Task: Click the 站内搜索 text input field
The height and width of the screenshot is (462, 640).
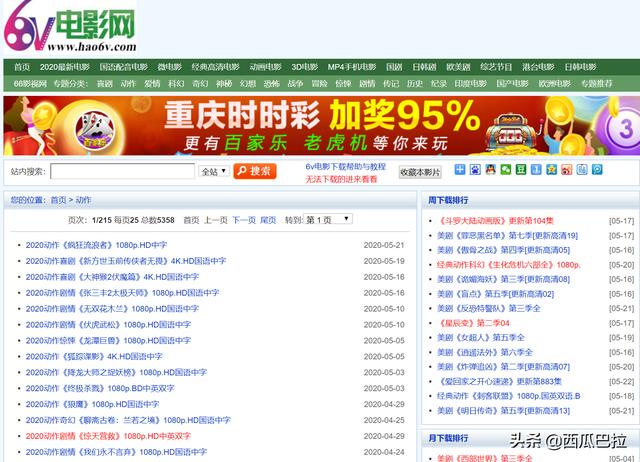Action: [122, 171]
